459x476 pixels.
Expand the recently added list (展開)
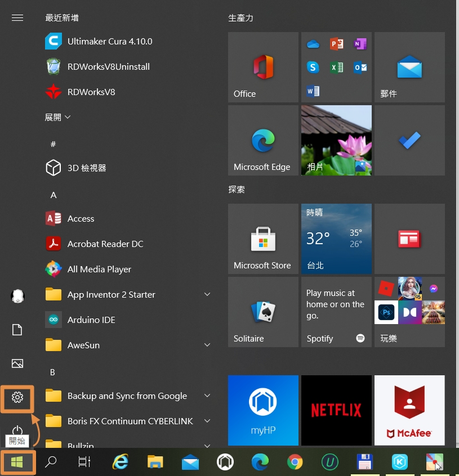(x=57, y=117)
